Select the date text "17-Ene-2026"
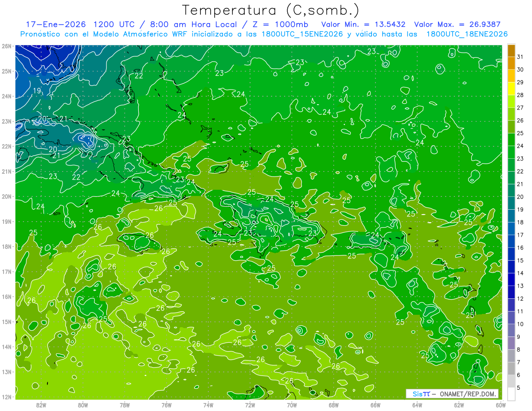 point(56,24)
